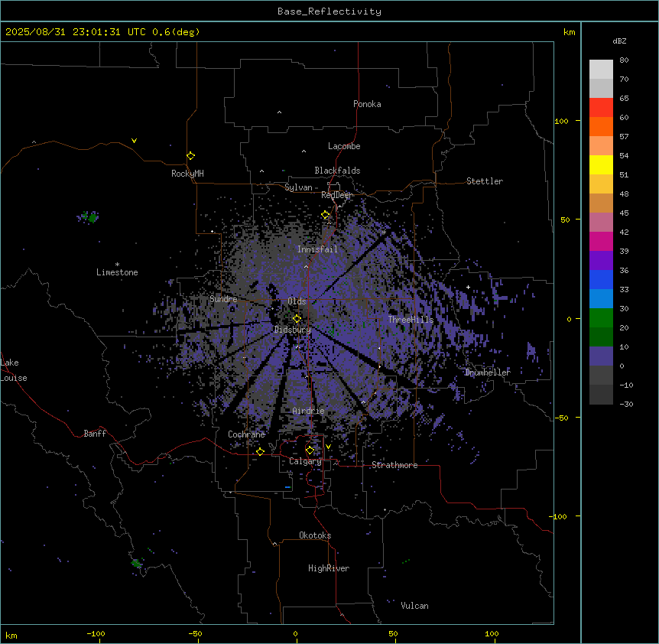659x644 pixels.
Task: Click the Didsbury town label
Action: tap(293, 330)
